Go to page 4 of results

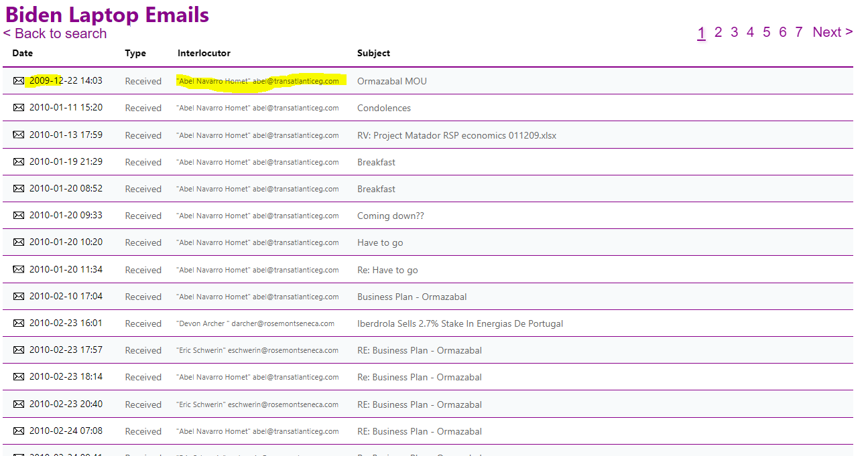750,32
